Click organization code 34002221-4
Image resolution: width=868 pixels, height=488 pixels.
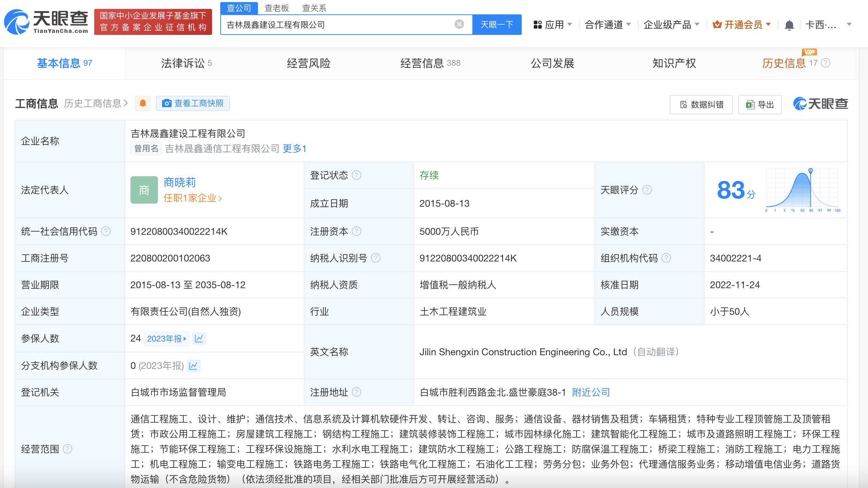click(x=736, y=258)
